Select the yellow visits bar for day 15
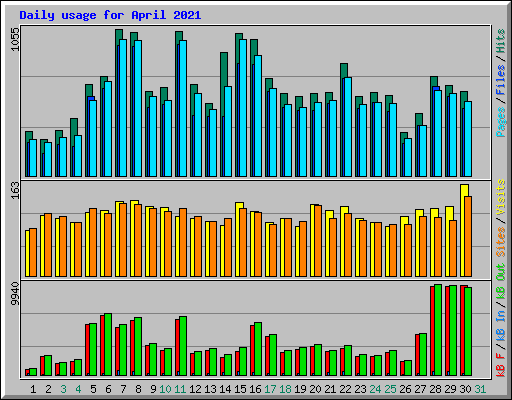Image resolution: width=512 pixels, height=400 pixels. pyautogui.click(x=238, y=239)
